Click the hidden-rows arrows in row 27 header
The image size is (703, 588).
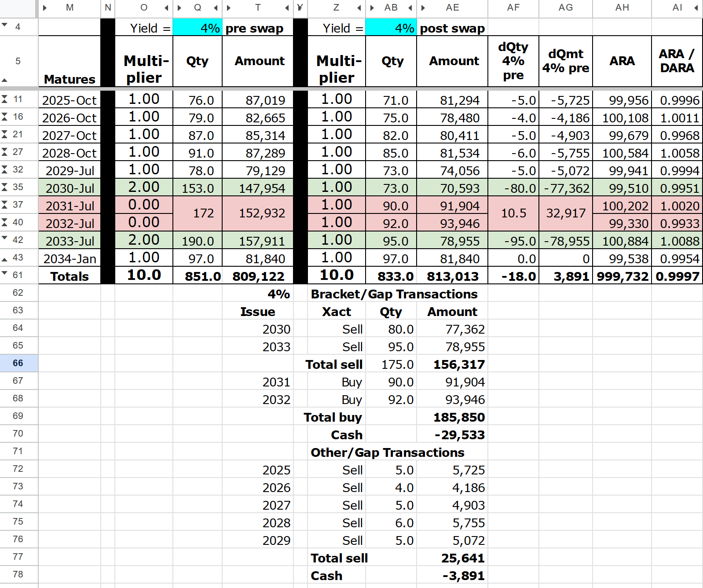pos(5,152)
